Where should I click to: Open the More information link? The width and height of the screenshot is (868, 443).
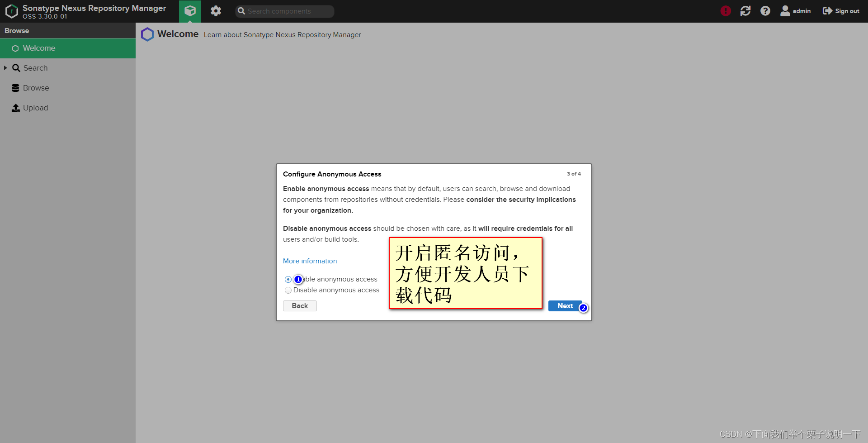[310, 261]
